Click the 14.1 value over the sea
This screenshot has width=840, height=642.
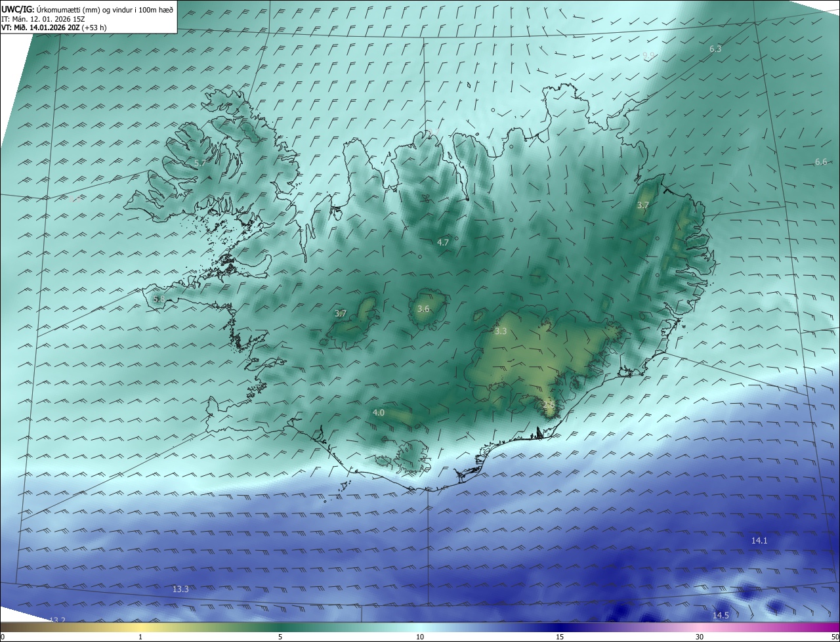[x=759, y=541]
